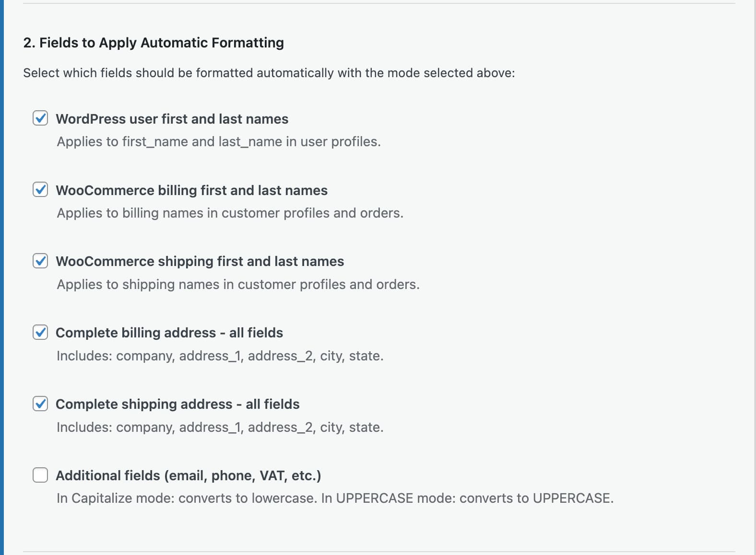The height and width of the screenshot is (555, 756).
Task: Uncheck WooCommerce billing names checkbox
Action: pyautogui.click(x=40, y=189)
